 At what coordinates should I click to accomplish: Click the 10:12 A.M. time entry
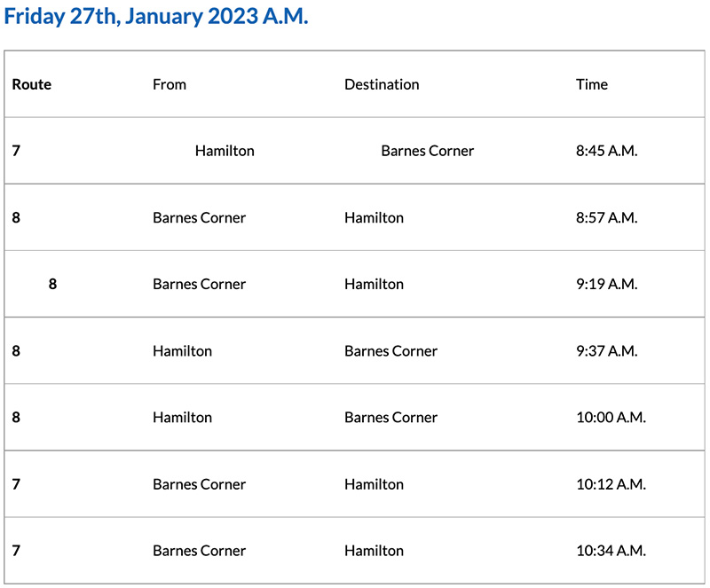tap(611, 484)
